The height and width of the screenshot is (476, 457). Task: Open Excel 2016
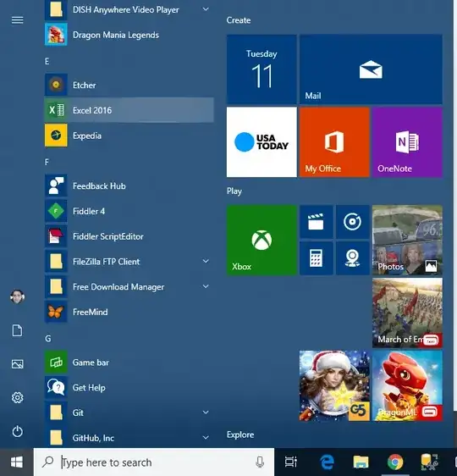[129, 110]
